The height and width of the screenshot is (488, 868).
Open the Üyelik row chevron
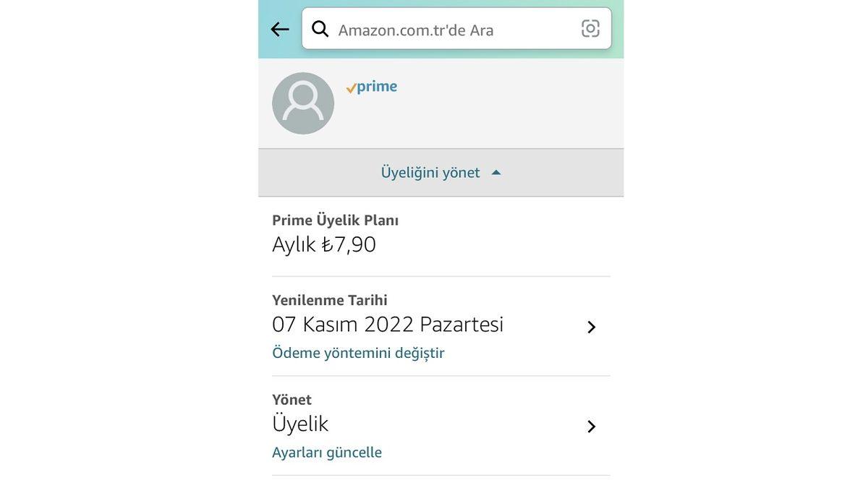pyautogui.click(x=590, y=425)
